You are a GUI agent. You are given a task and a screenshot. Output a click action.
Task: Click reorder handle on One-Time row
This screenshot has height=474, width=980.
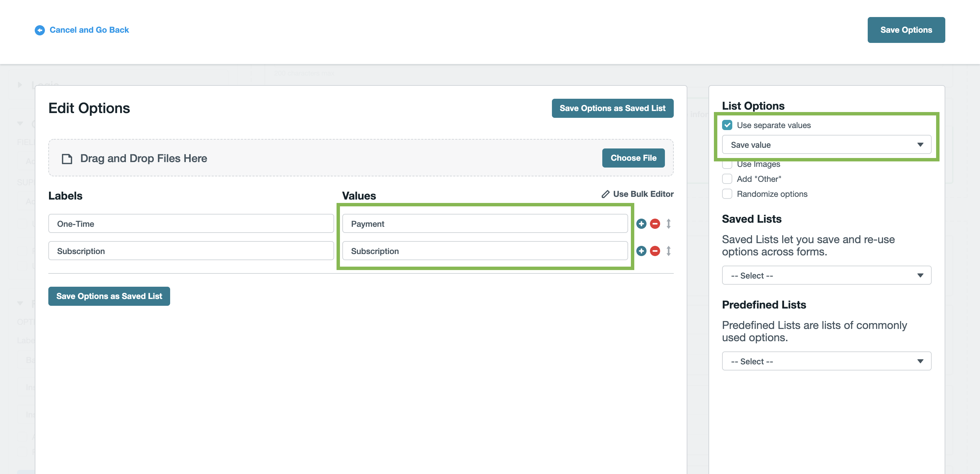(x=668, y=224)
